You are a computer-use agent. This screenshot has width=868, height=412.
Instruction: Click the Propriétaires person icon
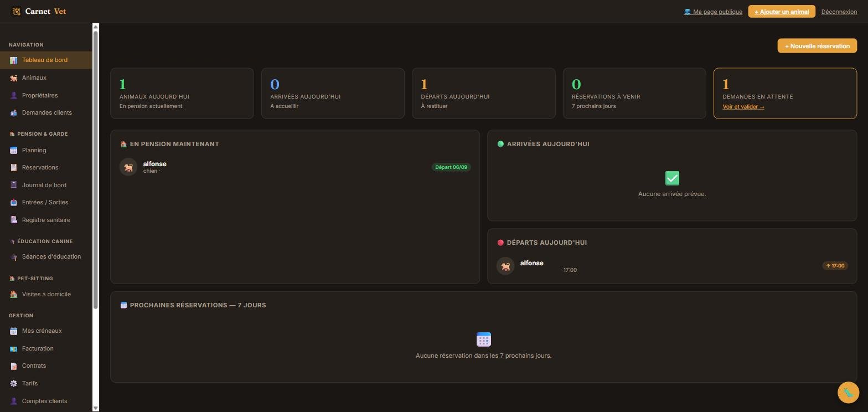coord(13,96)
